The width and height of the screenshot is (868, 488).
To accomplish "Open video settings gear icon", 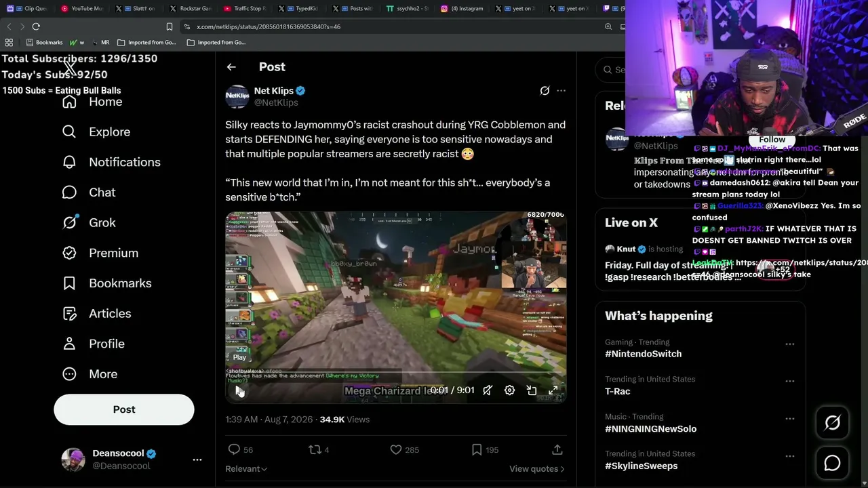I will coord(509,390).
